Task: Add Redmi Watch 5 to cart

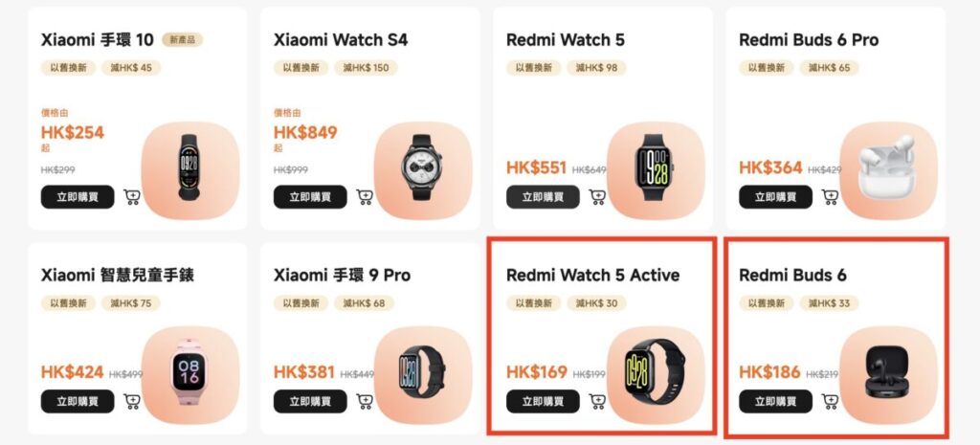Action: [597, 197]
